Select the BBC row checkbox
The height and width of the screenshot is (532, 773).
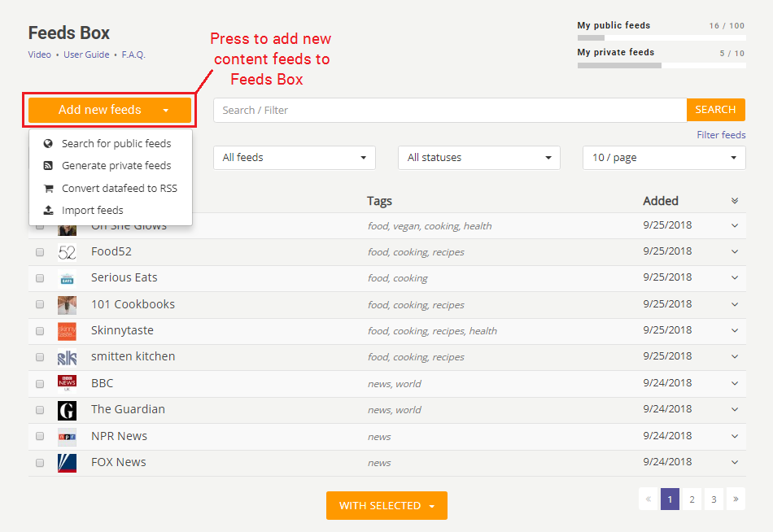40,383
